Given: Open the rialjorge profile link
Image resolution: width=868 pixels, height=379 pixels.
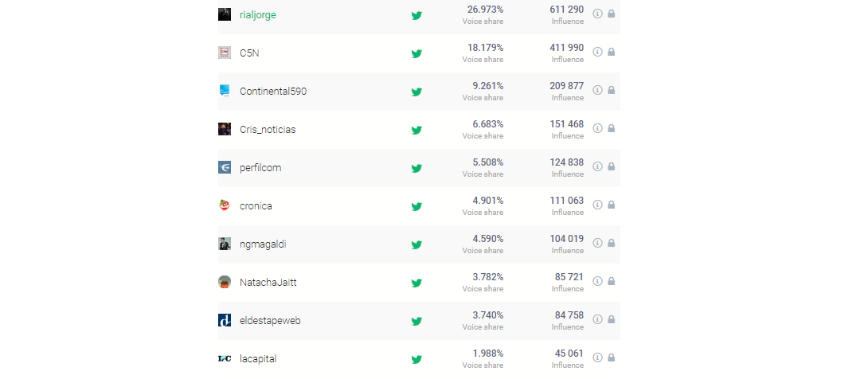Looking at the screenshot, I should click(x=257, y=14).
